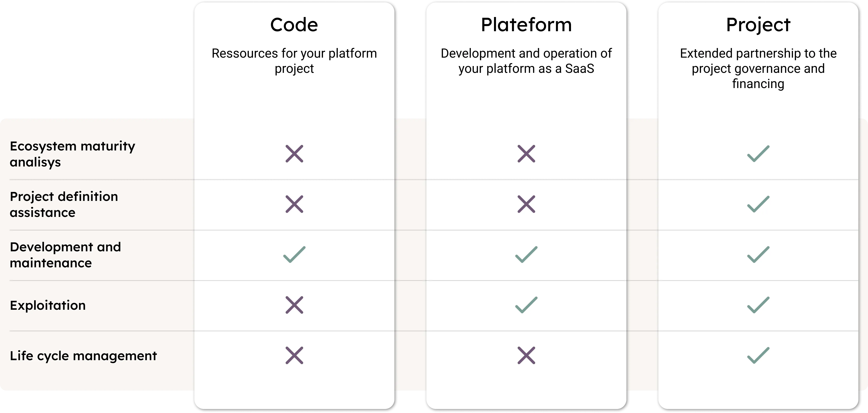Click the Exploitation row label

[x=48, y=306]
